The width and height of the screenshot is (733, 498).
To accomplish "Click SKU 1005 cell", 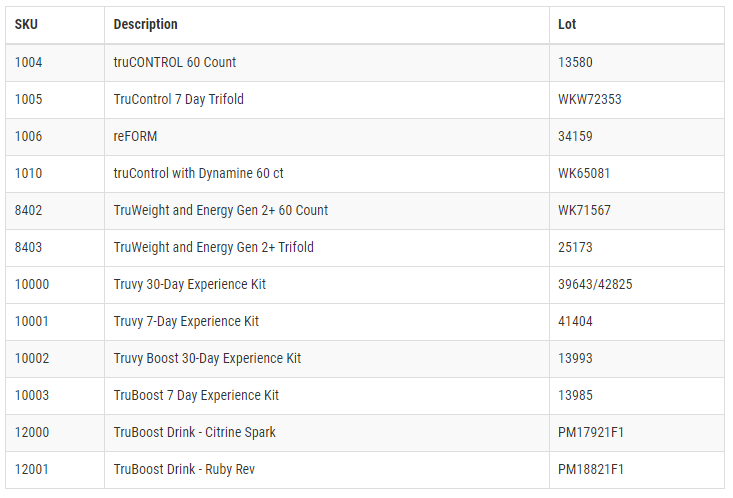I will pyautogui.click(x=29, y=99).
